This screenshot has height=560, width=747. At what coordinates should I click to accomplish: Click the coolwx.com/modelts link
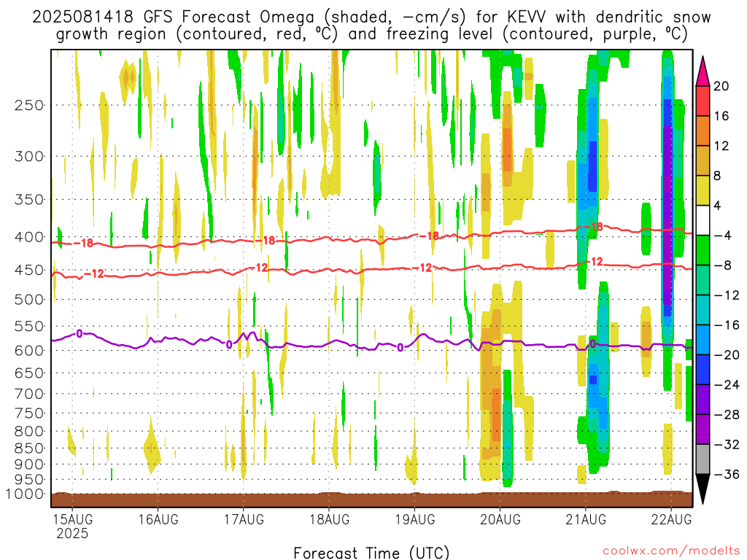(x=671, y=551)
